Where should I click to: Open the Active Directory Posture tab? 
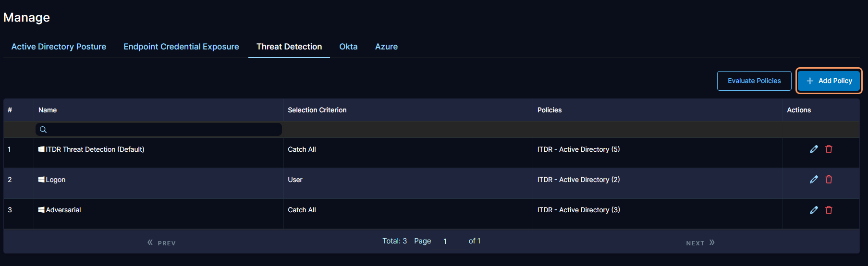pos(59,47)
